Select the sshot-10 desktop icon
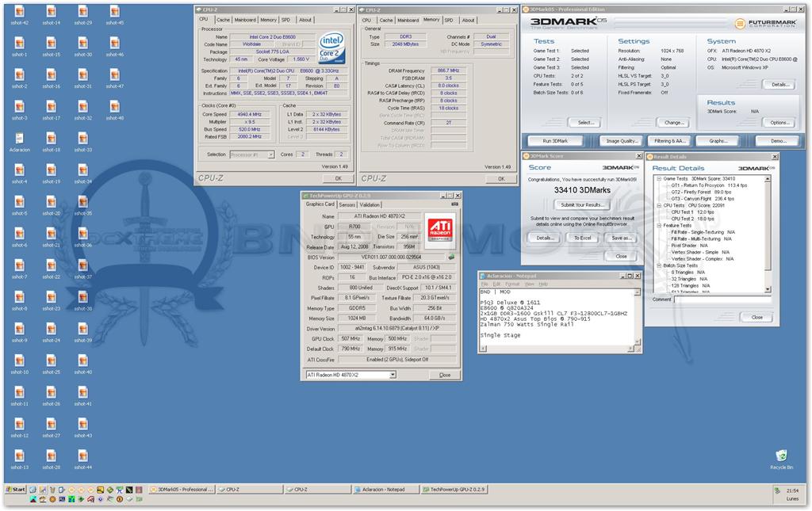812x511 pixels. tap(19, 364)
